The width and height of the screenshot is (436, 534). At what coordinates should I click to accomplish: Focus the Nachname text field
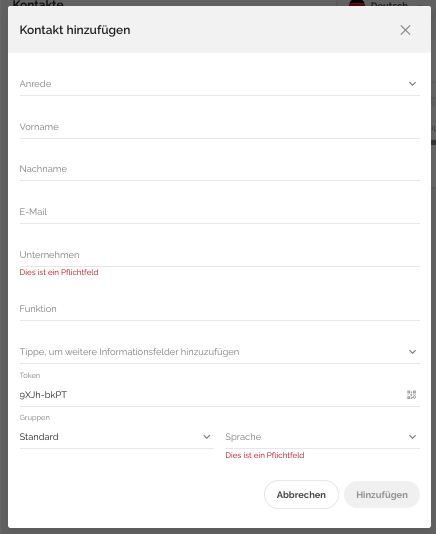coord(220,169)
